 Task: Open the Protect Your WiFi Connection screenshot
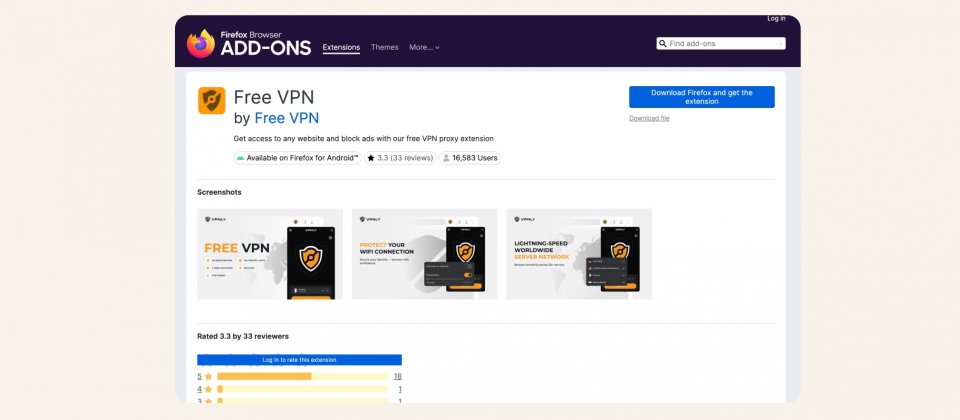424,254
